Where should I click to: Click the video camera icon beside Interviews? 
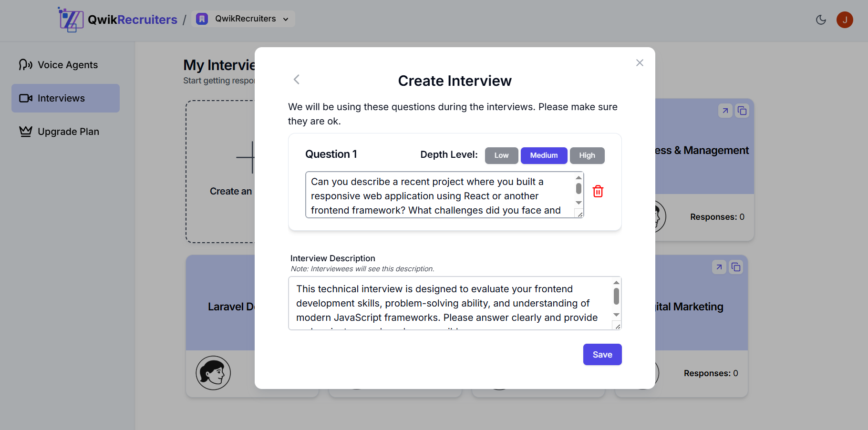pyautogui.click(x=25, y=98)
